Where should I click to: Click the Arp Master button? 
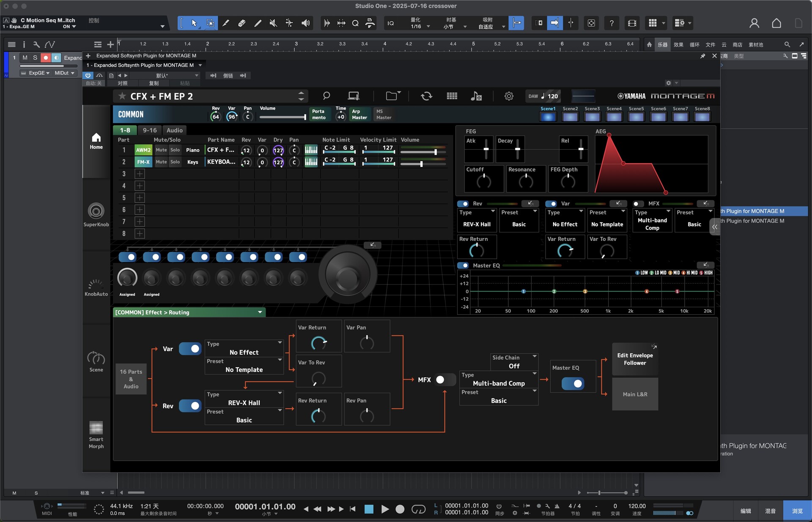tap(359, 114)
